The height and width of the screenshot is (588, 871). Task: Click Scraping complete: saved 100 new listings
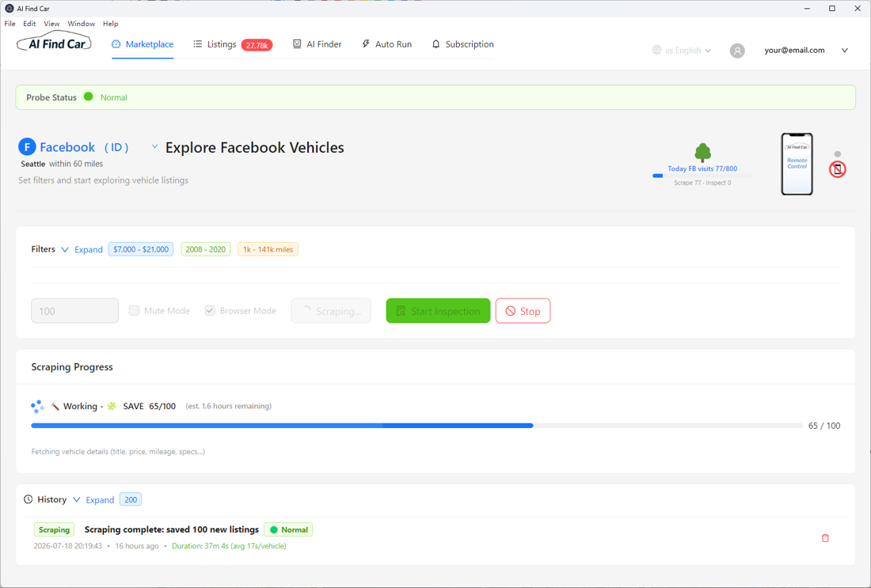[172, 529]
